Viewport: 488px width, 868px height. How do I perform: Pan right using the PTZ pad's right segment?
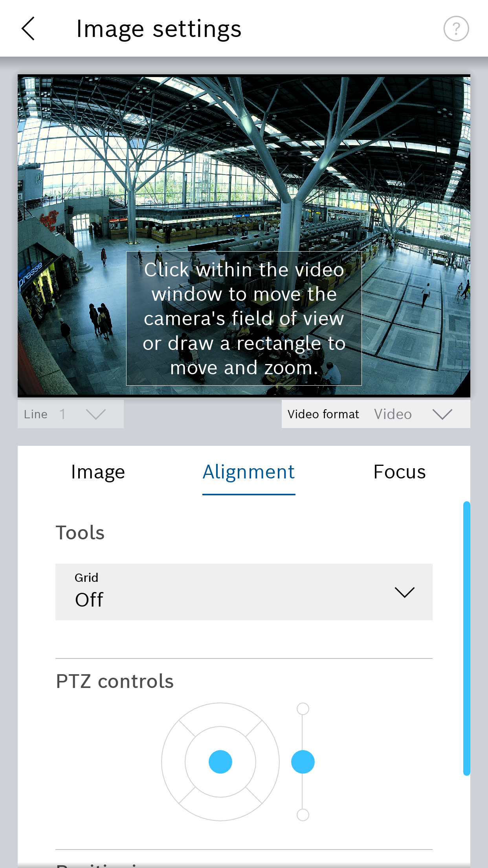coord(268,762)
